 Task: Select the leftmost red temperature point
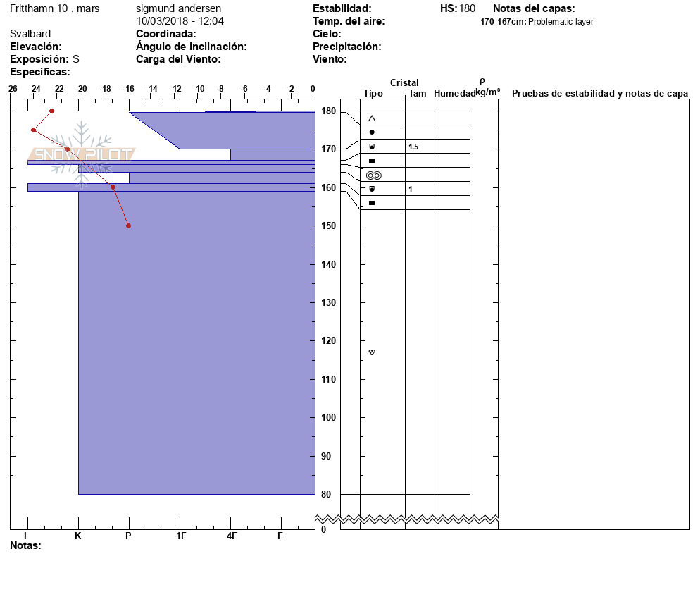pyautogui.click(x=33, y=130)
